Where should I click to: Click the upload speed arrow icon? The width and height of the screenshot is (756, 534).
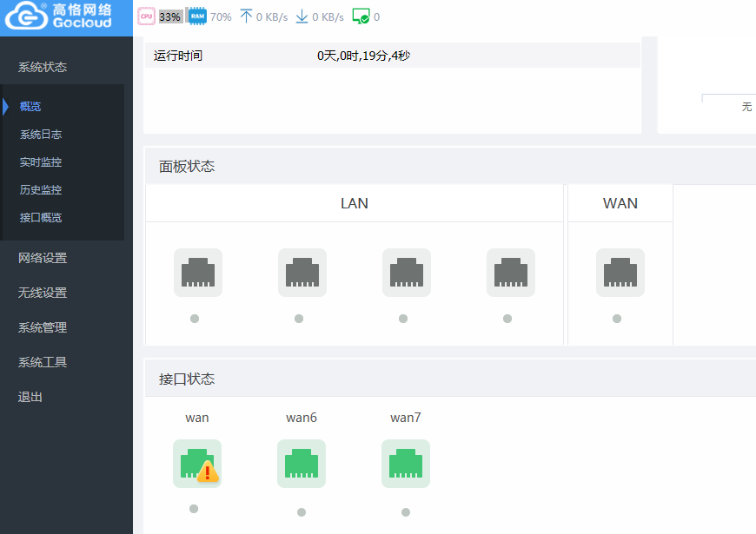(246, 16)
